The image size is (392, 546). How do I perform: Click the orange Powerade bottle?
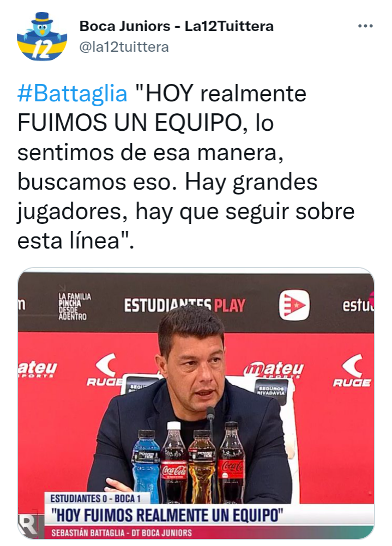(x=202, y=466)
